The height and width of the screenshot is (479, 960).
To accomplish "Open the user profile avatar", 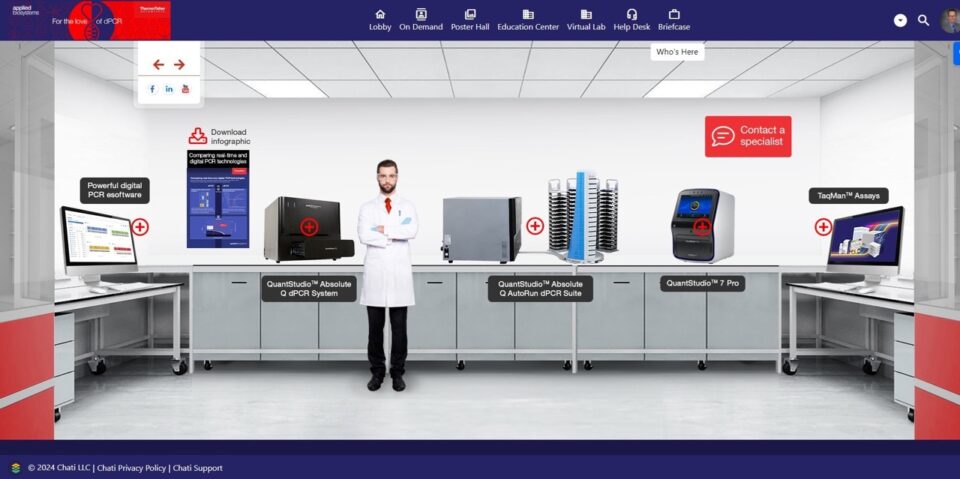I will tap(950, 20).
